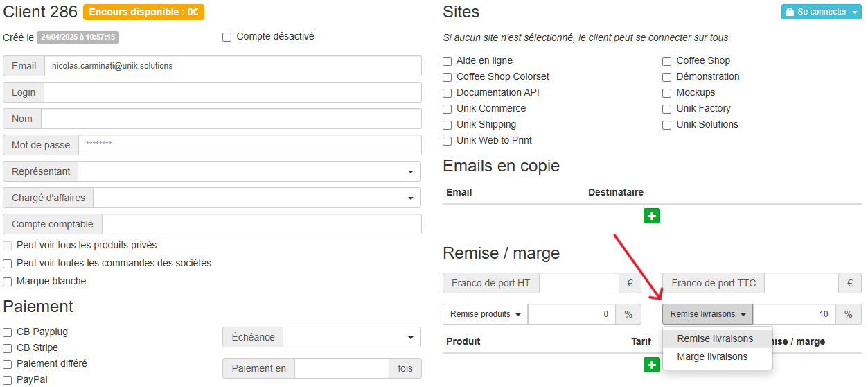
Task: Expand the Remise produits selector
Action: (x=485, y=314)
